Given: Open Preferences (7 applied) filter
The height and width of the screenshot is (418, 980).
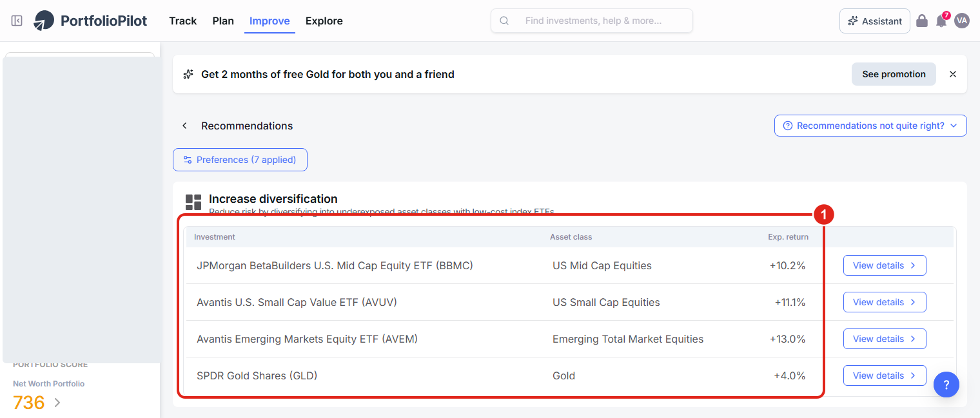Looking at the screenshot, I should tap(240, 160).
